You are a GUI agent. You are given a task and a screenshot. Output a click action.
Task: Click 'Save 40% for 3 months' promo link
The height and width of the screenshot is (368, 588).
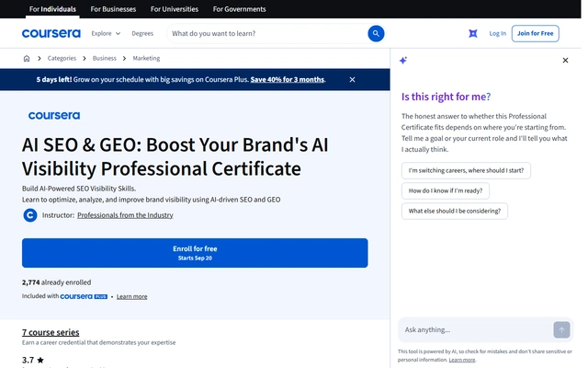[x=288, y=80]
